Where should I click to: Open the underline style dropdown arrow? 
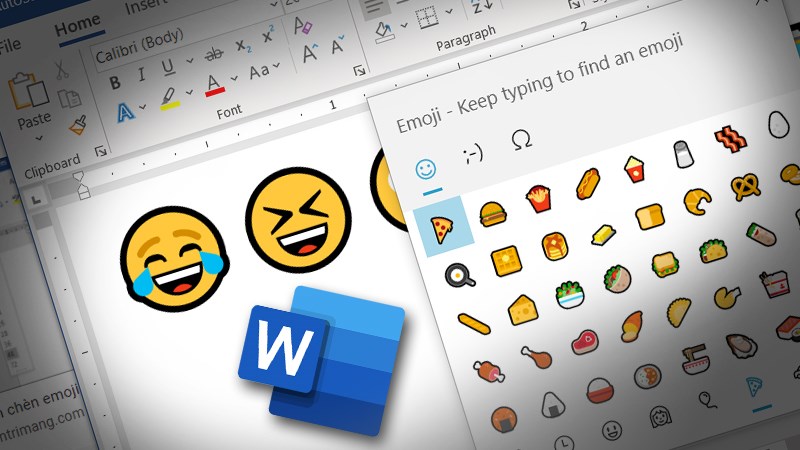190,61
